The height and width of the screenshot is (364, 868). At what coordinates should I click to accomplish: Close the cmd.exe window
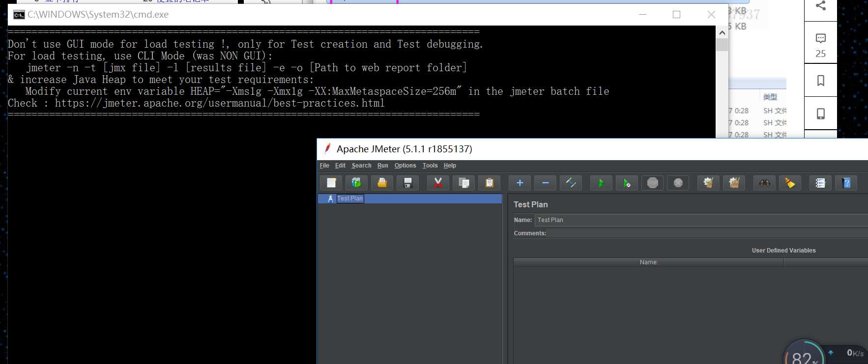click(x=711, y=15)
